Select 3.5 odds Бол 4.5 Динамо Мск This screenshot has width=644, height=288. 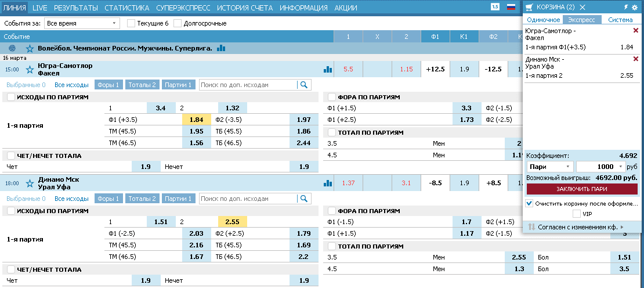624,269
